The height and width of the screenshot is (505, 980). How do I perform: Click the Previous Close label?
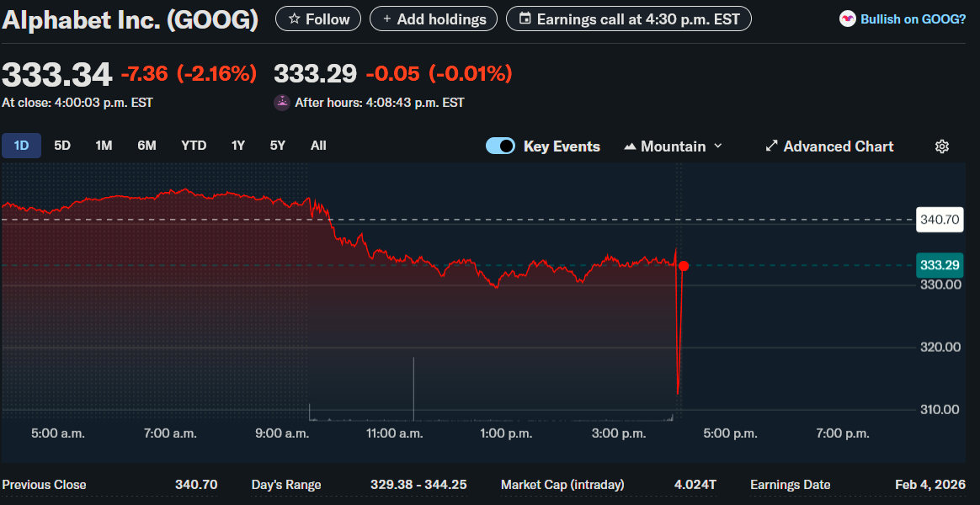click(x=45, y=485)
